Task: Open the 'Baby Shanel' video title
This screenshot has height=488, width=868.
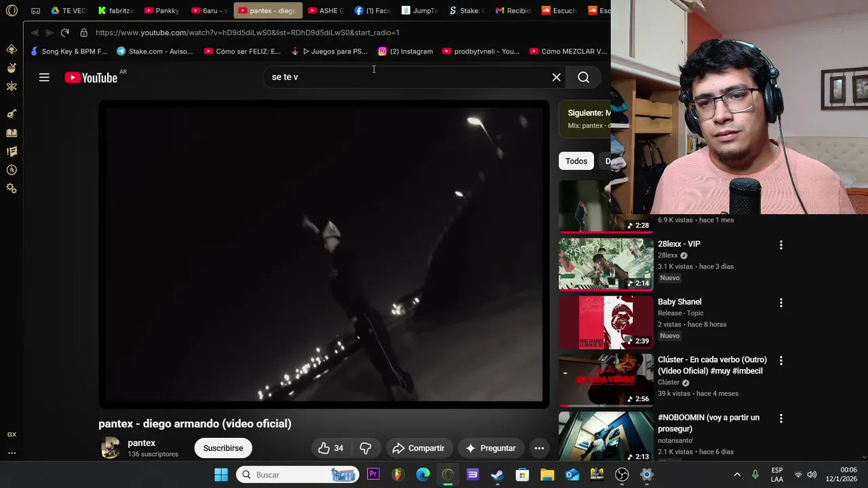Action: pyautogui.click(x=679, y=302)
